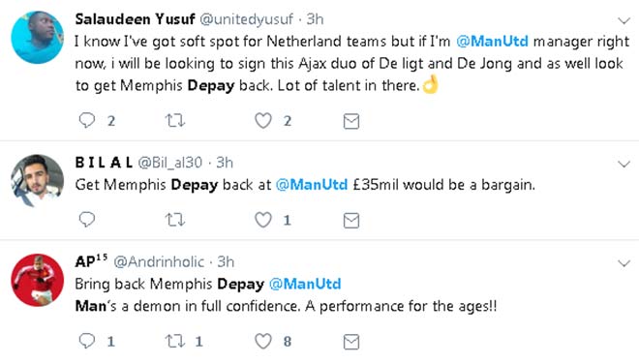
Task: Like Salaudeen Yusuf's tweet
Action: [263, 121]
